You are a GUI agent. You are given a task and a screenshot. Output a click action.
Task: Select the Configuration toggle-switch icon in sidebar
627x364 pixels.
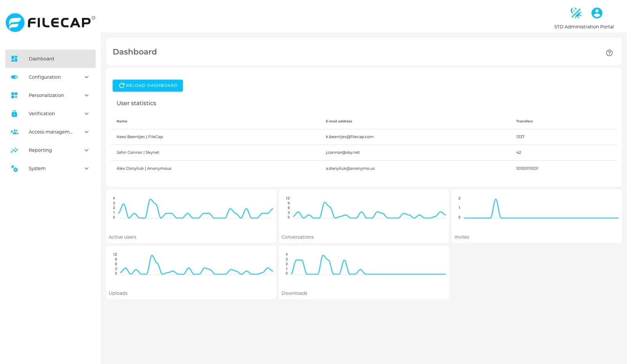14,77
